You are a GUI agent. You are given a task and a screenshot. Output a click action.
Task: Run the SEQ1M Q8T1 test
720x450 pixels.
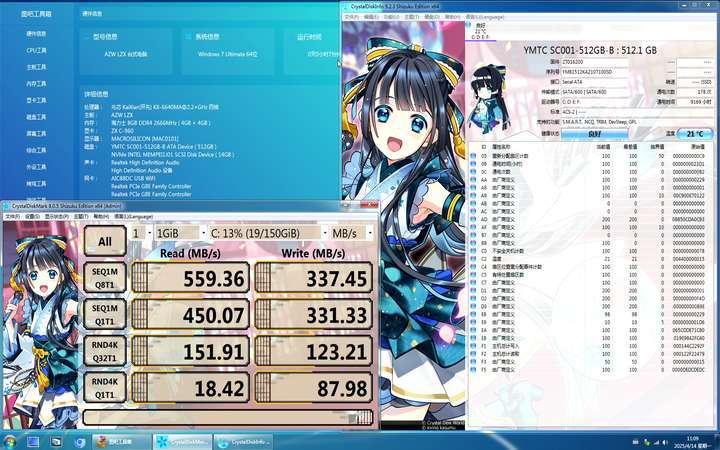[105, 278]
